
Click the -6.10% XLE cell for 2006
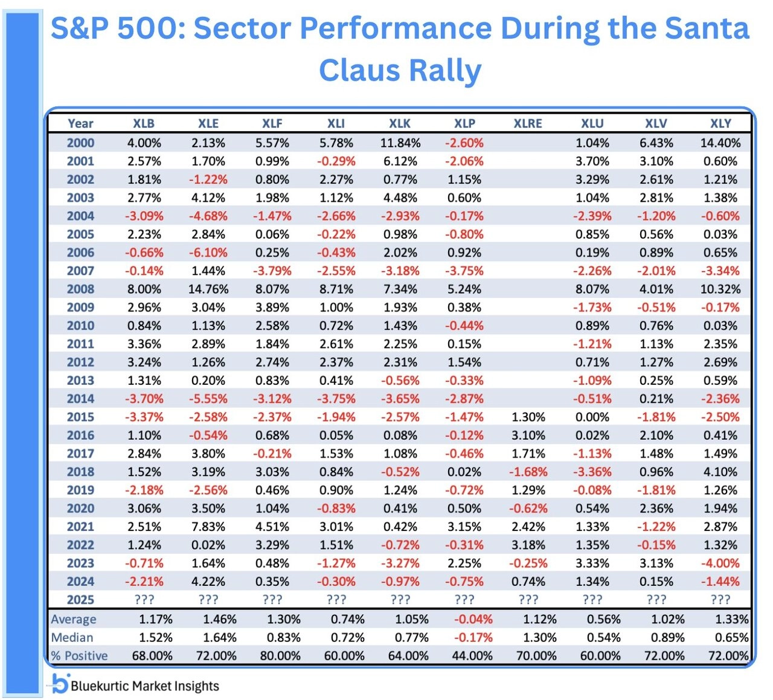tap(208, 252)
